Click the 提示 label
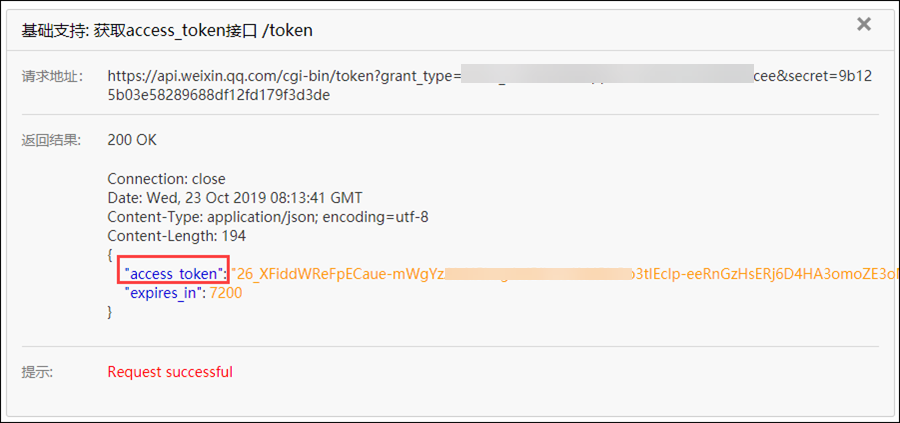Screen dimensions: 900x423 click(x=38, y=372)
